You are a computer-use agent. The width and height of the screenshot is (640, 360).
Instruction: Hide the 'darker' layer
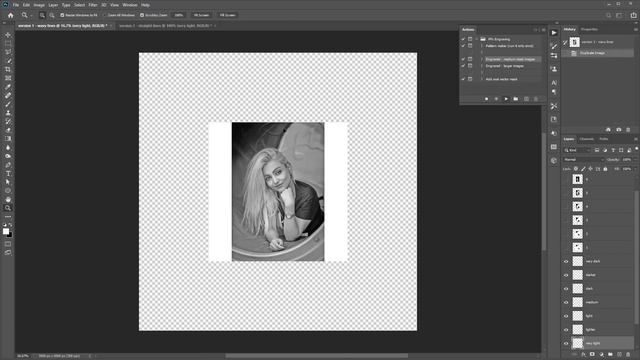coord(566,275)
